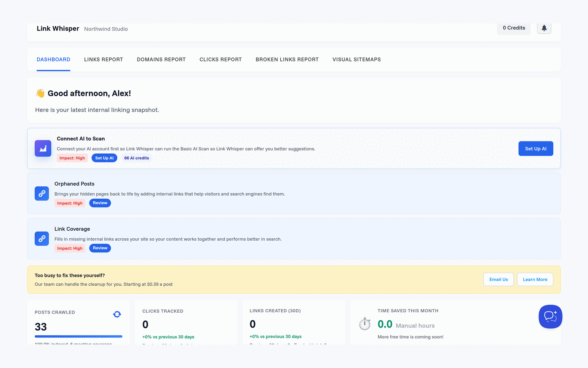Viewport: 588px width, 368px height.
Task: Click the Link Coverage heading
Action: point(72,229)
